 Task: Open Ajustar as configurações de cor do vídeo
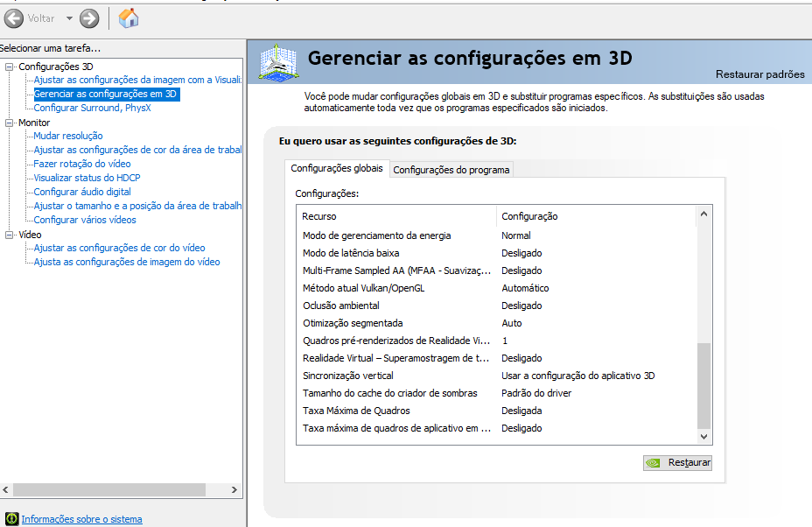[119, 248]
